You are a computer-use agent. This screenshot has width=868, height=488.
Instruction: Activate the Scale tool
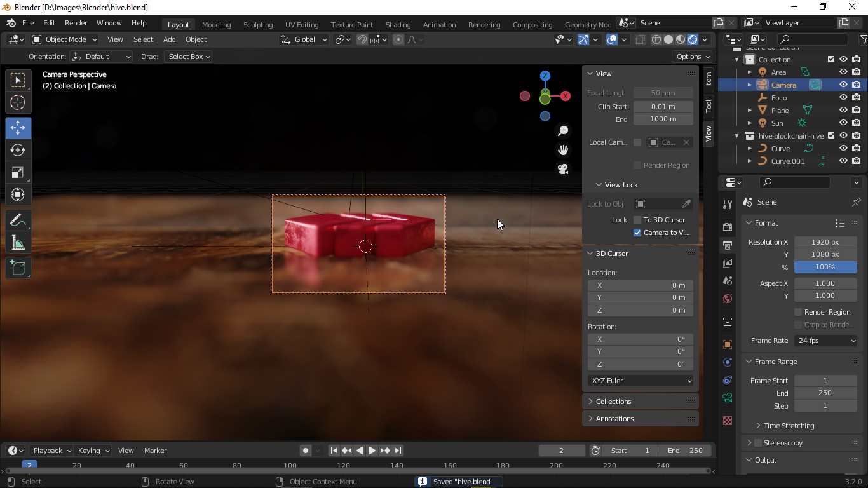click(18, 172)
